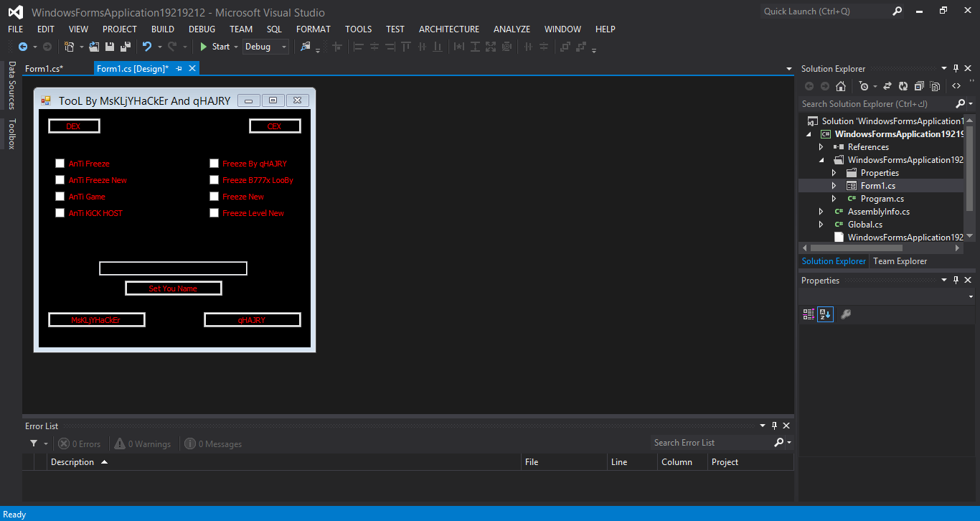The image size is (980, 521).
Task: Open the Start button dropdown arrow
Action: (236, 47)
